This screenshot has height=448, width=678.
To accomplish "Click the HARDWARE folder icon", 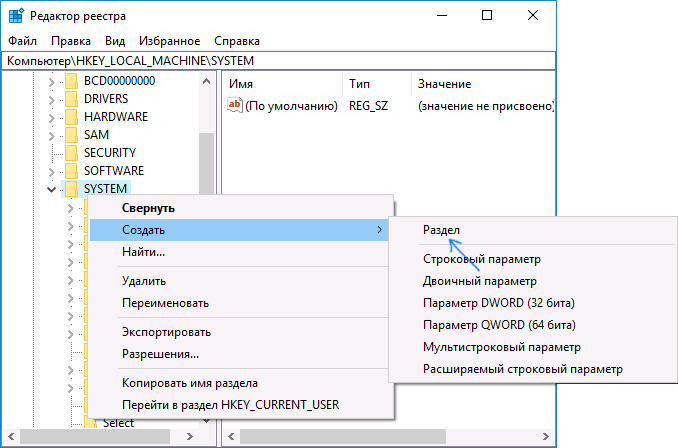I will (71, 117).
